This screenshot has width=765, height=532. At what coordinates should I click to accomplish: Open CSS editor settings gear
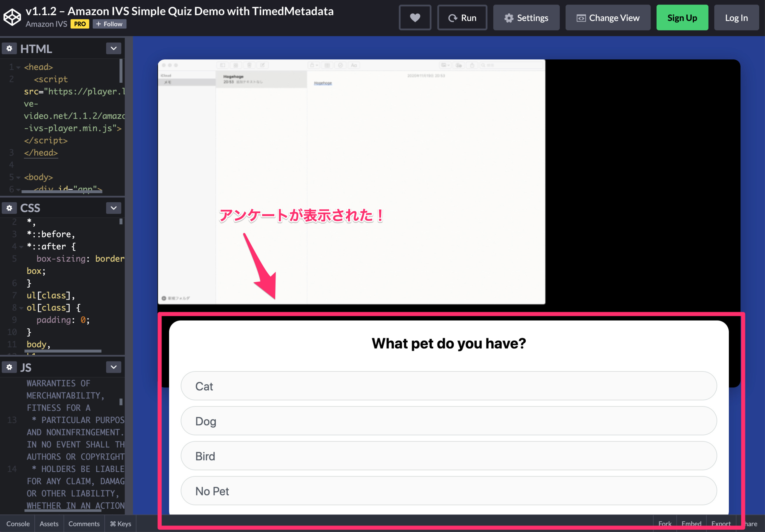click(x=9, y=208)
